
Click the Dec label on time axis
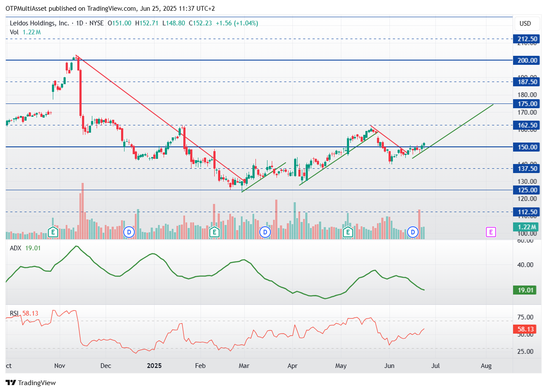pos(106,366)
